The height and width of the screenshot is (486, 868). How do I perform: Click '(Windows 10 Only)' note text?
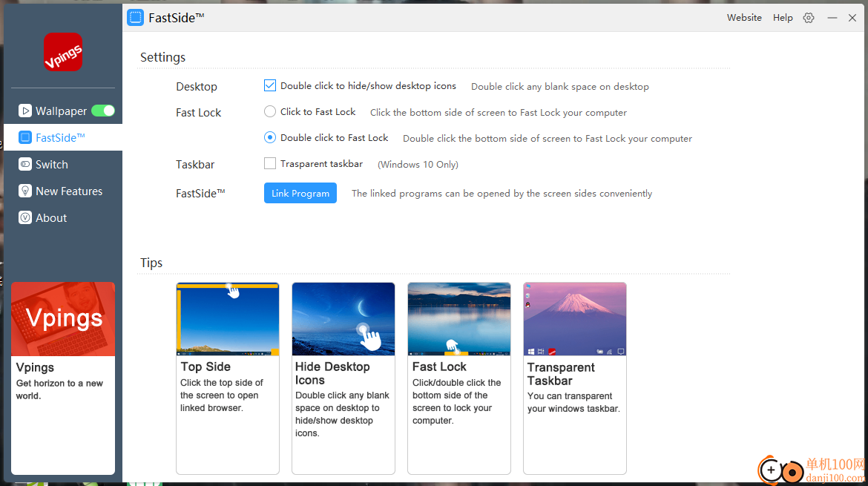point(418,165)
